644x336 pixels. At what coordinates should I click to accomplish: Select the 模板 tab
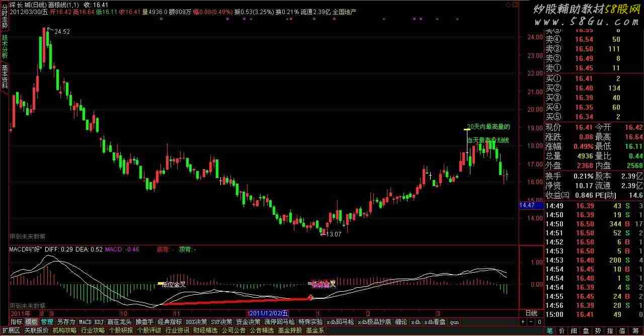pyautogui.click(x=31, y=322)
